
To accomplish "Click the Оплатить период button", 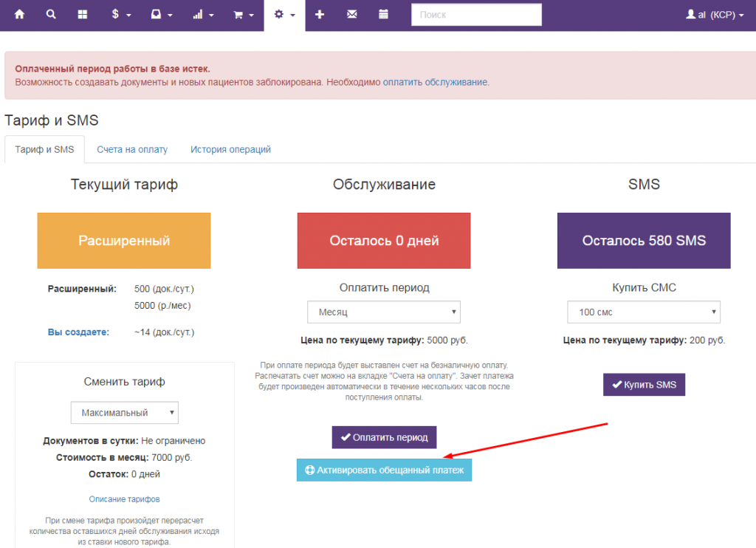I will 384,437.
